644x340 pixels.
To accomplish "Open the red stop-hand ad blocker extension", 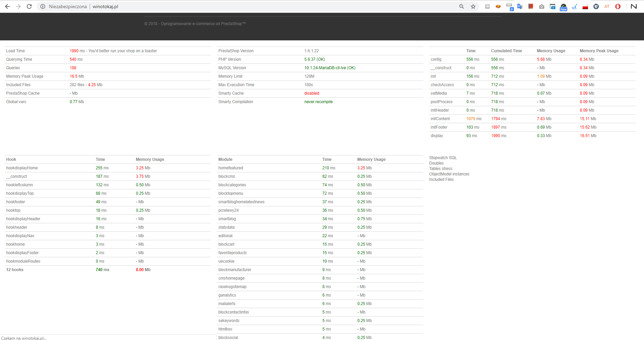I will (618, 6).
